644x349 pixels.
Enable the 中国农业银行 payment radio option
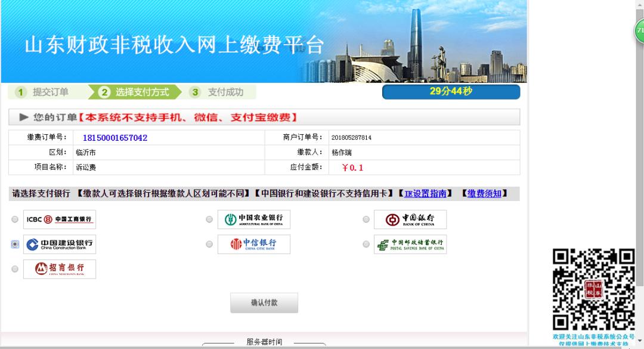tap(209, 219)
